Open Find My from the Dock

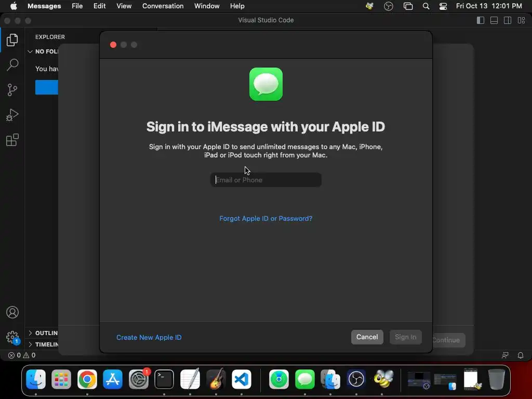(279, 379)
